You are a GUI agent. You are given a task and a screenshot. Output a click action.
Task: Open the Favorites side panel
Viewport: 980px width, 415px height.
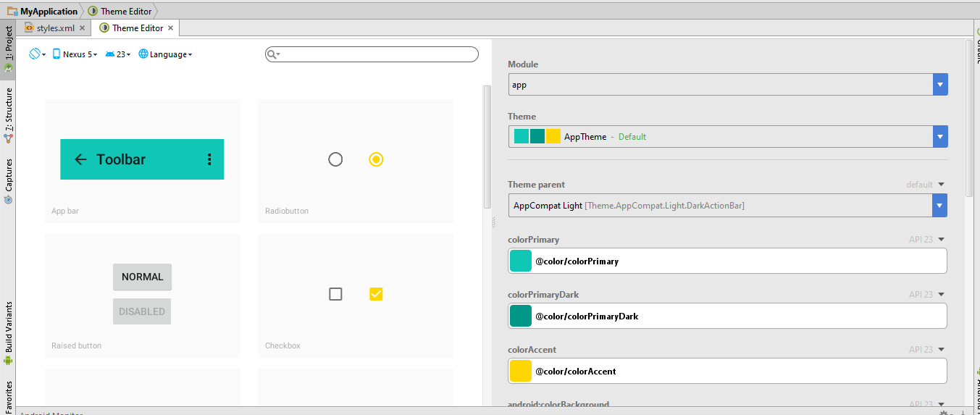8,396
